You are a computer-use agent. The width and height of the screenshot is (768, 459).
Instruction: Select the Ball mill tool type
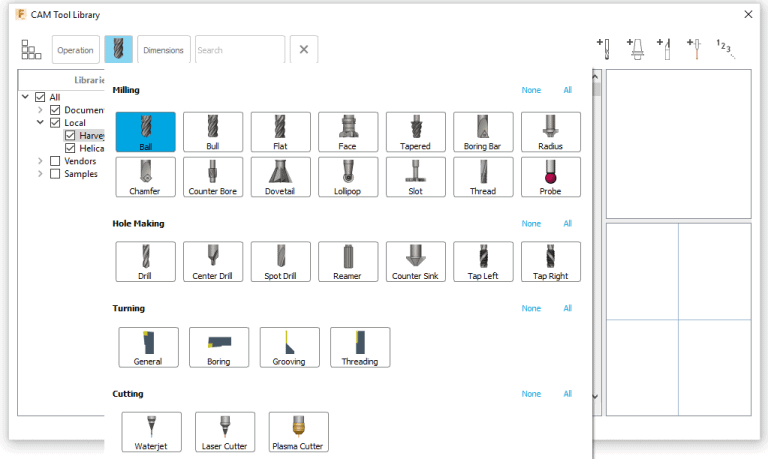[x=146, y=132]
